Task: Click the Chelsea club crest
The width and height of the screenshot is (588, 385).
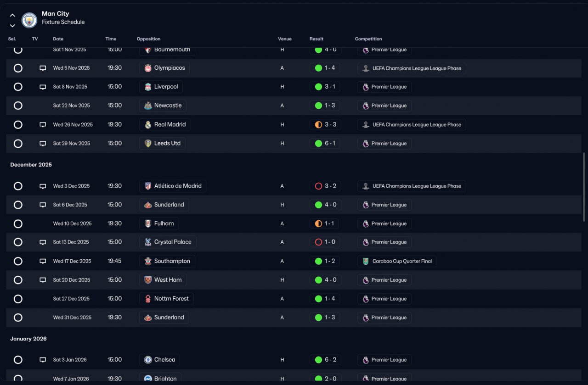Action: click(148, 360)
